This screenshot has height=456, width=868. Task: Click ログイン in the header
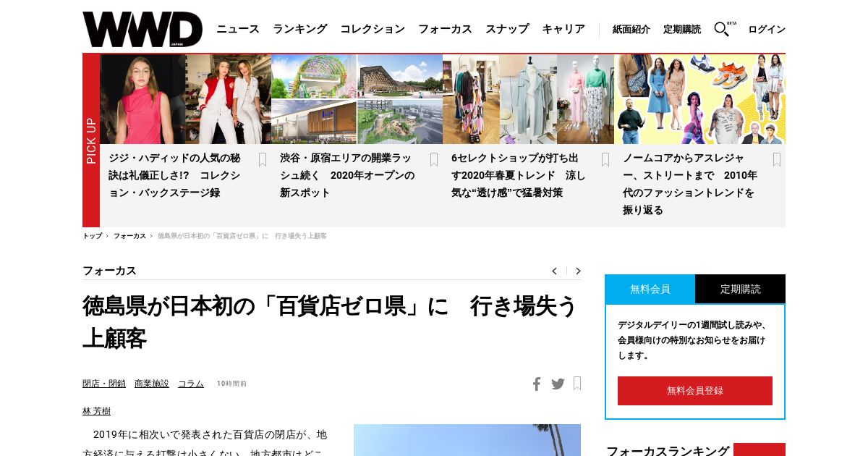767,30
